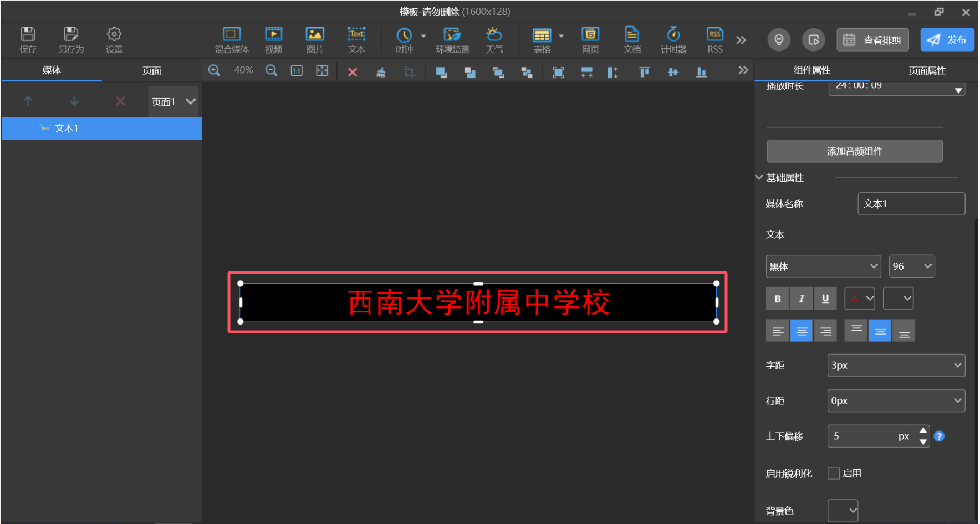Toggle bold text formatting
Image resolution: width=980 pixels, height=524 pixels.
pyautogui.click(x=777, y=299)
